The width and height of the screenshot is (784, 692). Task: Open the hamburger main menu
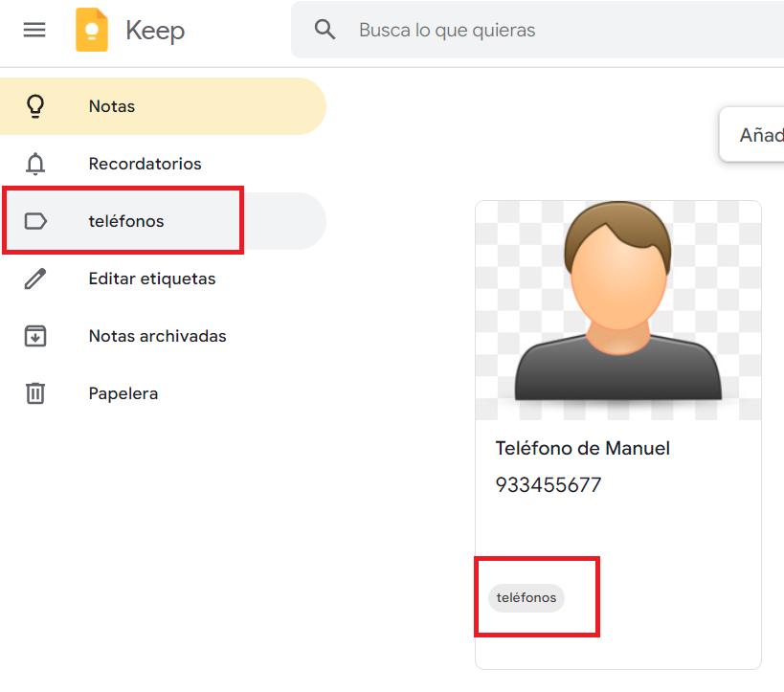point(34,30)
